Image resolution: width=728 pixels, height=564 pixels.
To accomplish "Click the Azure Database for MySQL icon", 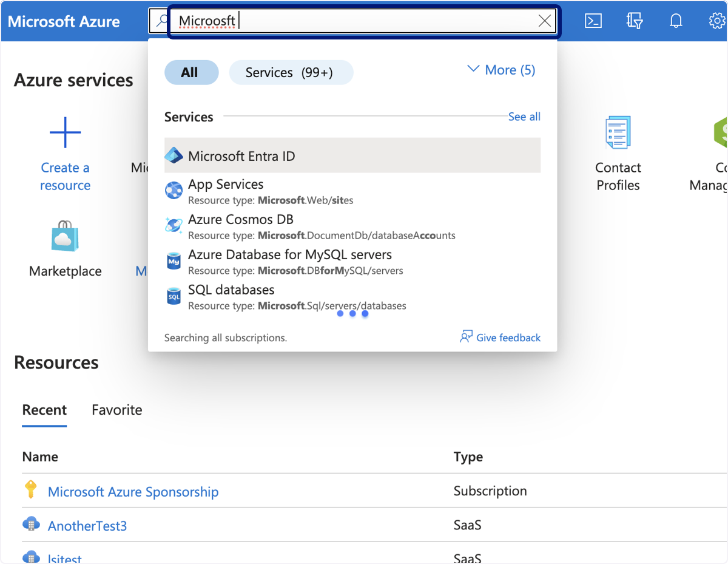I will [x=174, y=261].
